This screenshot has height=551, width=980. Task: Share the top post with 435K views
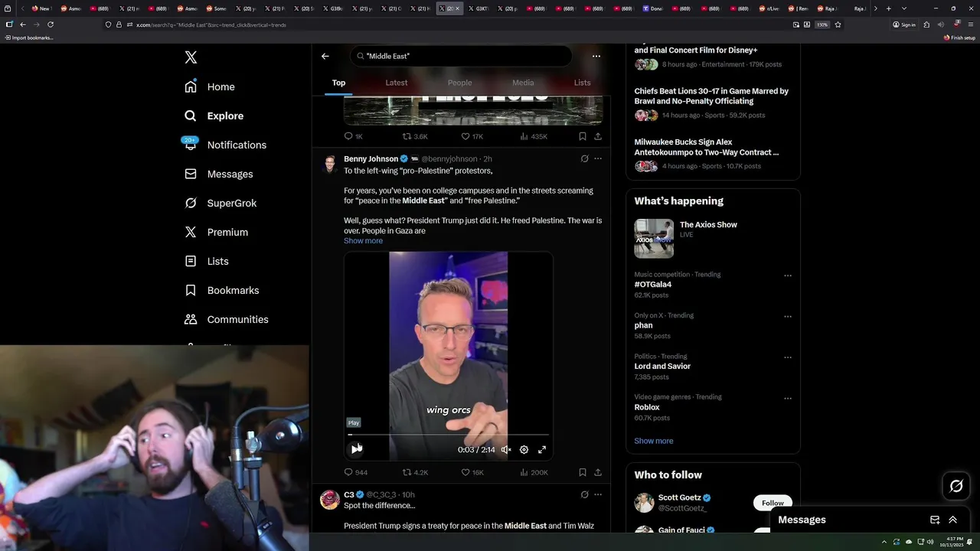pyautogui.click(x=598, y=136)
